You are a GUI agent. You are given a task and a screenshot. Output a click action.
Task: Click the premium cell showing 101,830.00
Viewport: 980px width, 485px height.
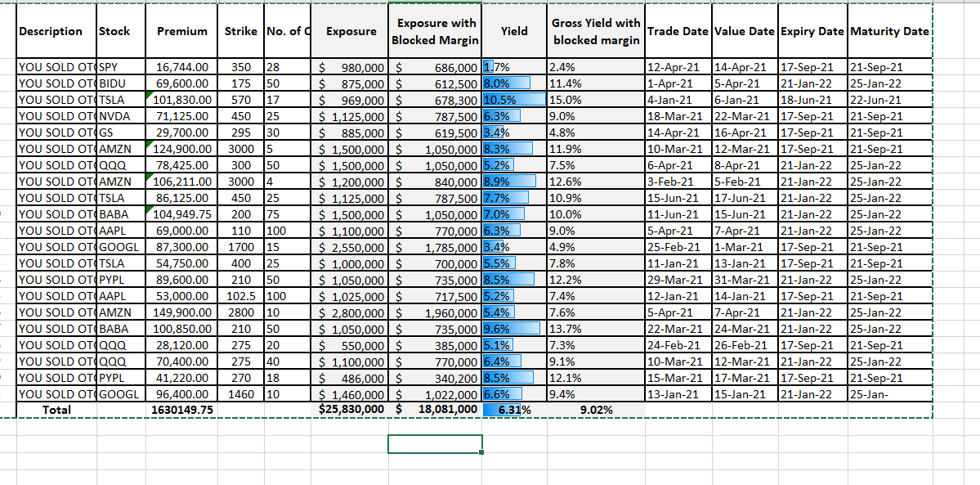pos(182,100)
